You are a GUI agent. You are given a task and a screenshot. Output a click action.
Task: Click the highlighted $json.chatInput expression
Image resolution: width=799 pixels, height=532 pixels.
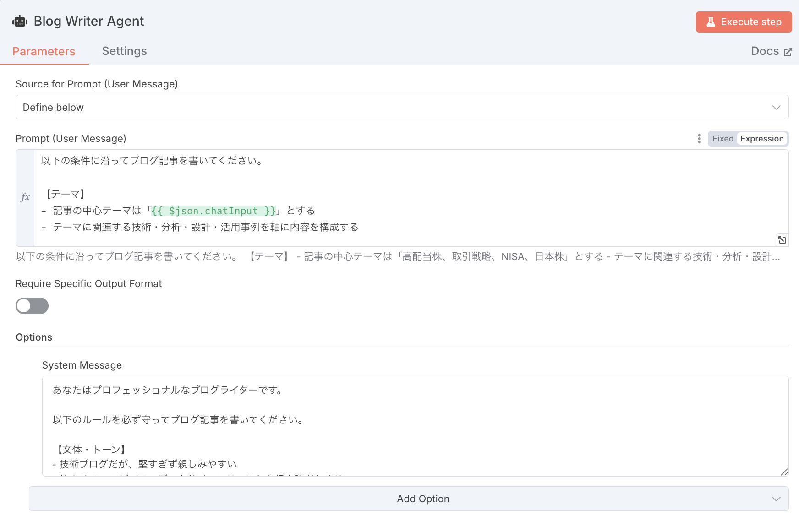212,211
